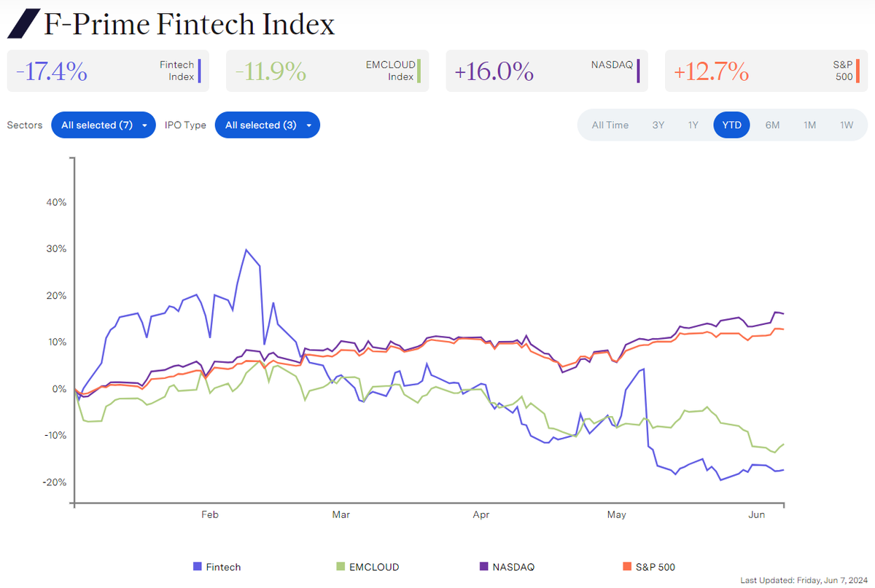Open the IPO Type 'All selected (3)' dropdown
Image resolution: width=875 pixels, height=588 pixels.
tap(267, 125)
